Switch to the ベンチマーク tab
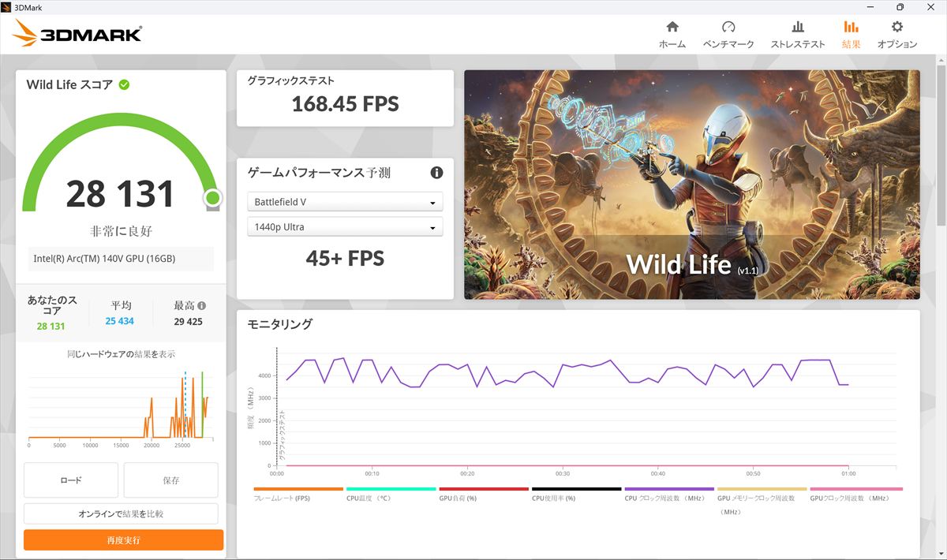The width and height of the screenshot is (947, 560). click(x=728, y=35)
